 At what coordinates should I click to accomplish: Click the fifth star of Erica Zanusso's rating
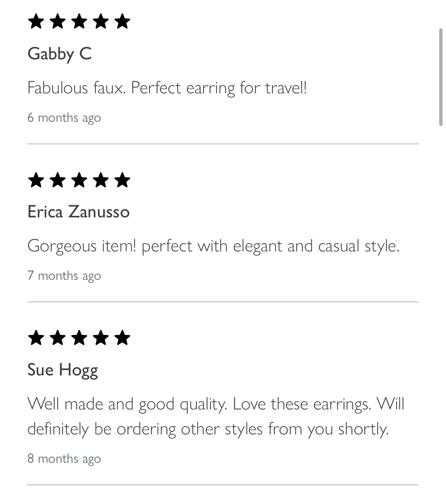tap(122, 180)
